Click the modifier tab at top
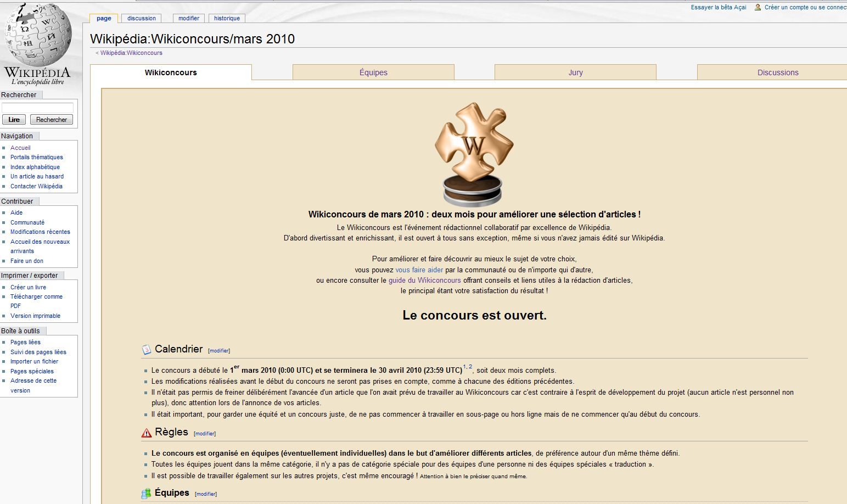The image size is (847, 504). click(189, 18)
